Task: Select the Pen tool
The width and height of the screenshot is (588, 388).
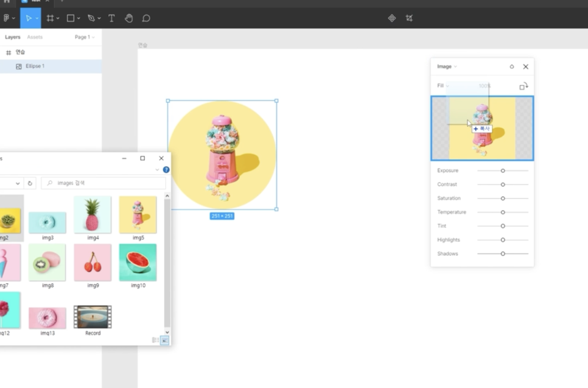Action: [91, 18]
